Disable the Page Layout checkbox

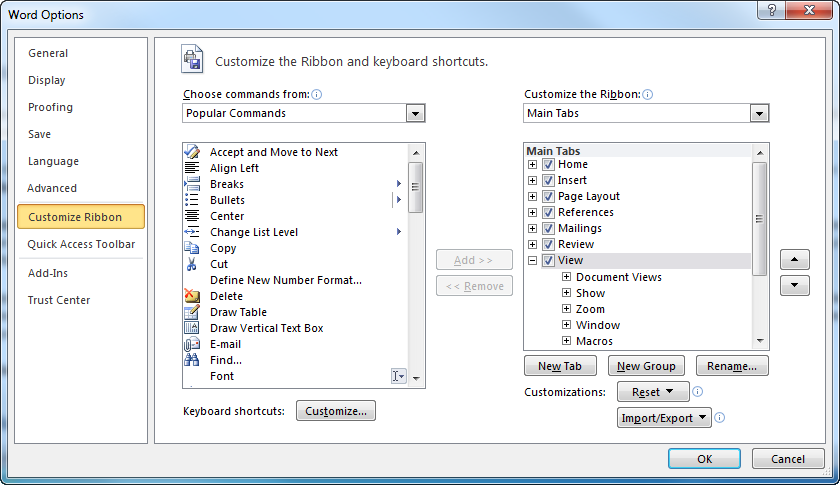click(x=548, y=196)
